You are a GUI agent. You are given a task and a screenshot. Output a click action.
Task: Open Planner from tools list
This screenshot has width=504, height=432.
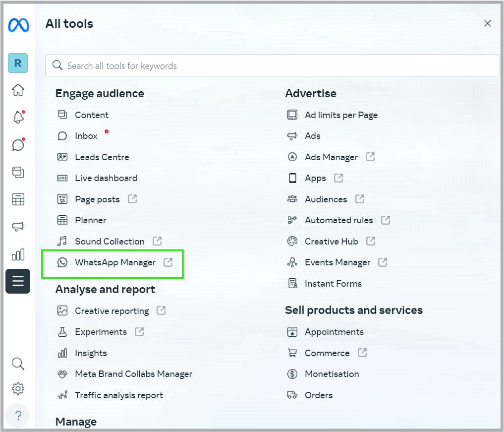coord(91,220)
